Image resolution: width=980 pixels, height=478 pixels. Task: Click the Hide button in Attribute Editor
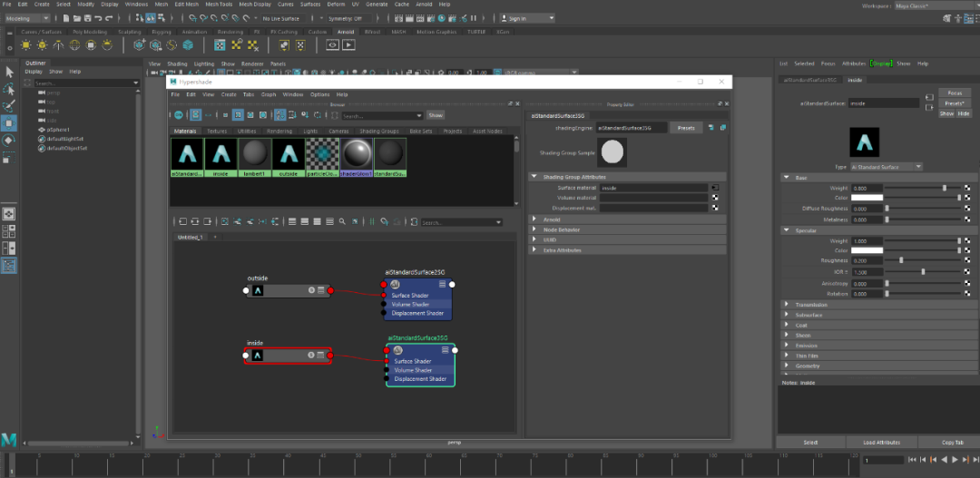click(963, 113)
